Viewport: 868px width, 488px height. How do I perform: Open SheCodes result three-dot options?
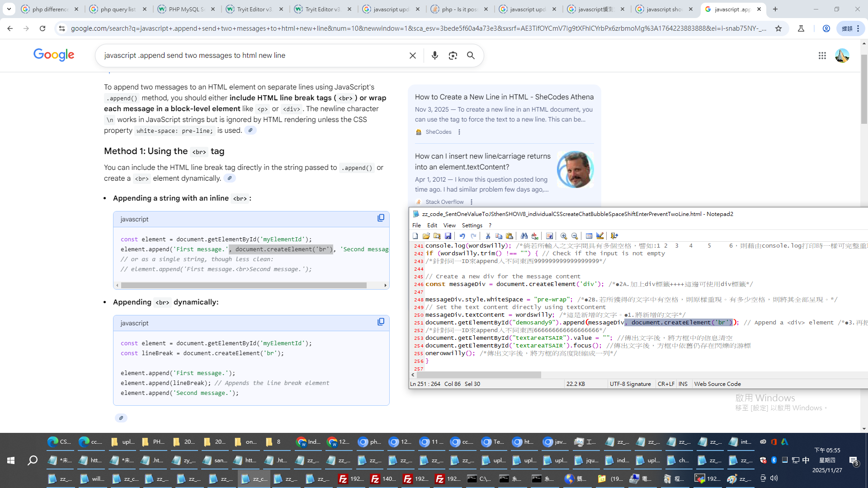pyautogui.click(x=459, y=132)
